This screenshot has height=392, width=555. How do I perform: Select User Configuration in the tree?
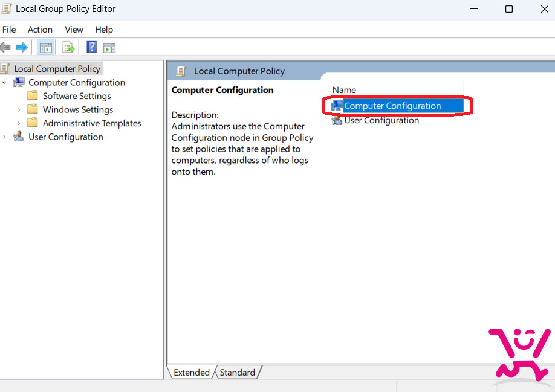(x=66, y=137)
